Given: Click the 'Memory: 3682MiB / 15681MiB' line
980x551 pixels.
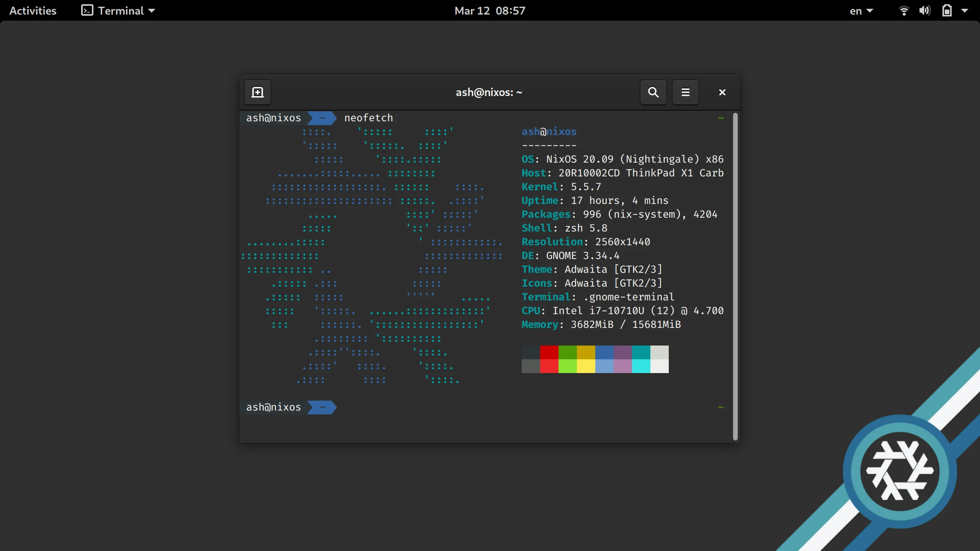Looking at the screenshot, I should click(601, 324).
